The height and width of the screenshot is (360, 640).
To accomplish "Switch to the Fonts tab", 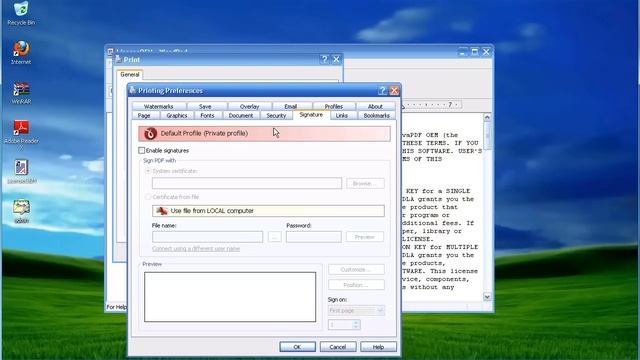I will click(x=207, y=116).
